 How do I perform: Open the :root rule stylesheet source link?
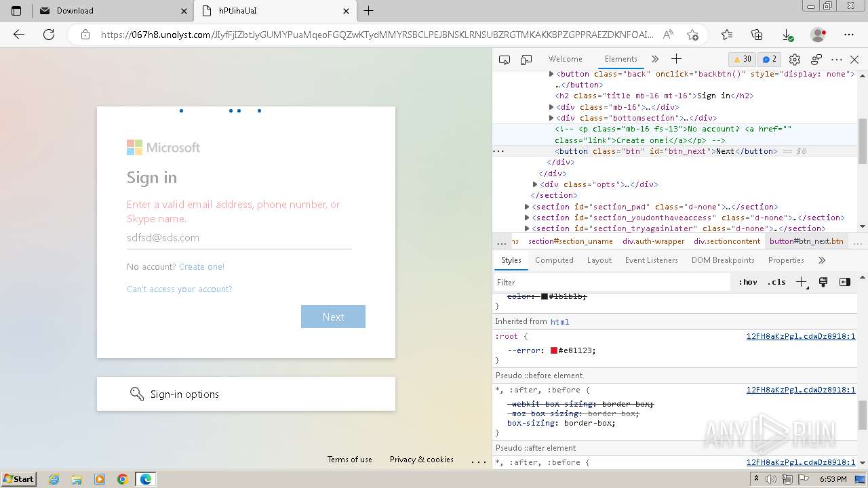point(801,336)
